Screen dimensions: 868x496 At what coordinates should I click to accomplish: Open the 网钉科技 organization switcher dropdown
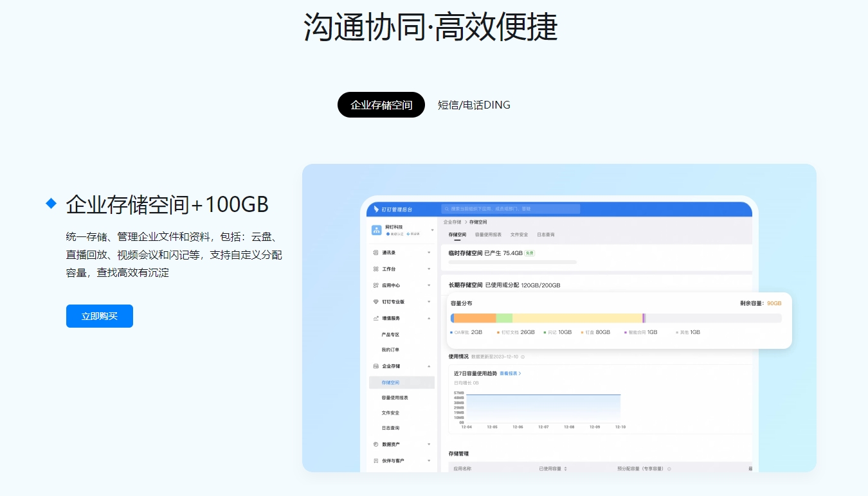click(432, 230)
